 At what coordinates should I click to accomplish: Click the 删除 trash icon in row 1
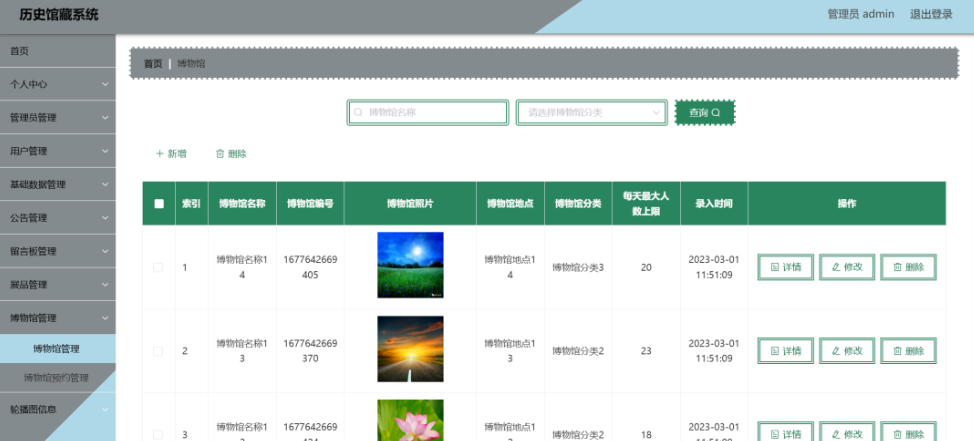click(898, 267)
